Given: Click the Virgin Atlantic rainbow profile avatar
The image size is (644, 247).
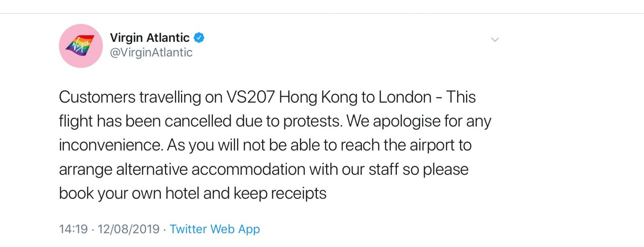Looking at the screenshot, I should (81, 46).
